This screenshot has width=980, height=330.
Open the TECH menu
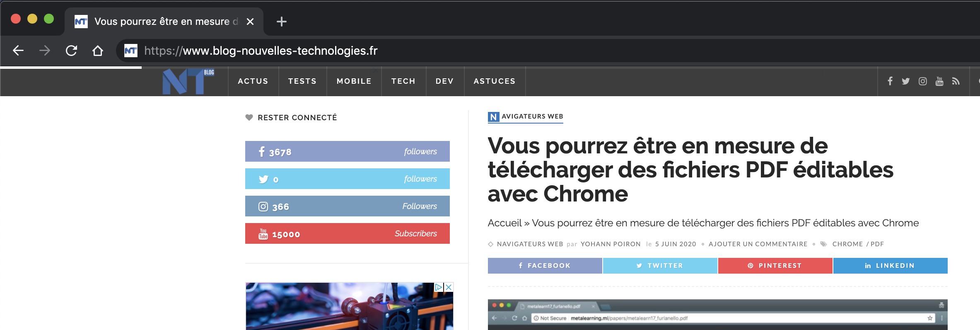point(403,81)
